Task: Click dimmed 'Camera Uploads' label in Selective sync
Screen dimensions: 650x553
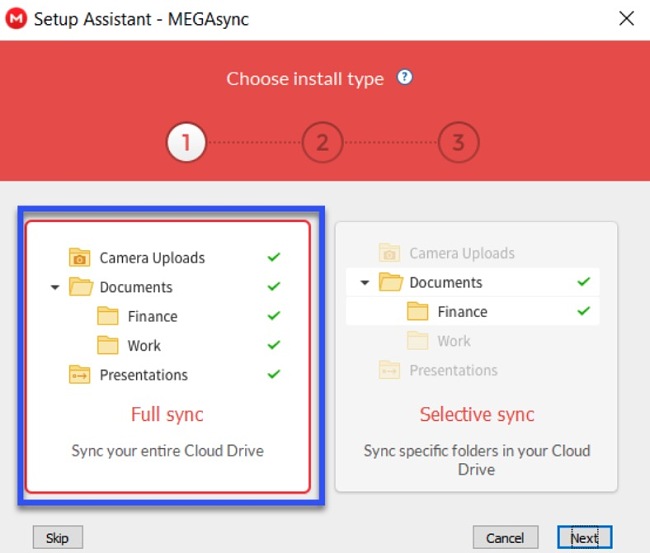Action: click(x=462, y=253)
